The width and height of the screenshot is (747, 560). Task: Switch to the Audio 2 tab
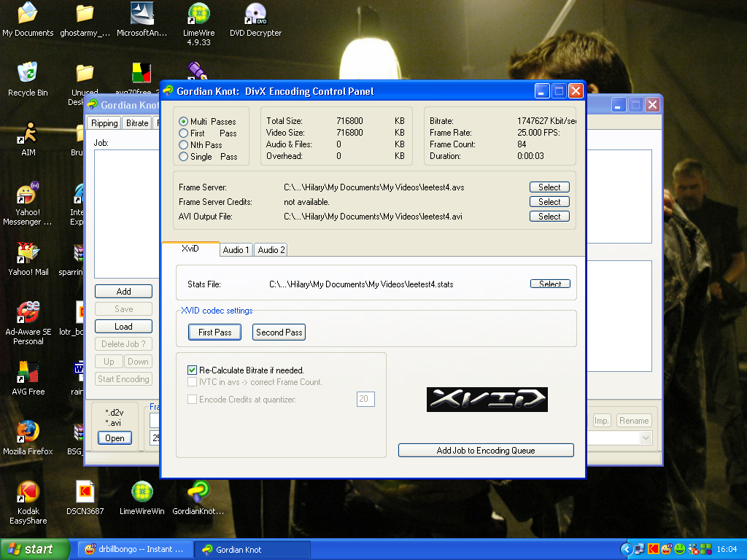pyautogui.click(x=271, y=250)
